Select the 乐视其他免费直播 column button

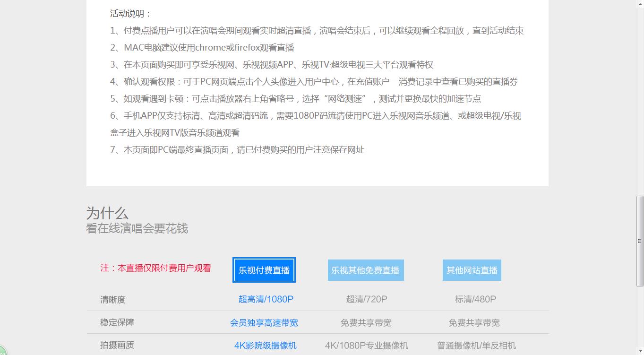[x=366, y=270]
